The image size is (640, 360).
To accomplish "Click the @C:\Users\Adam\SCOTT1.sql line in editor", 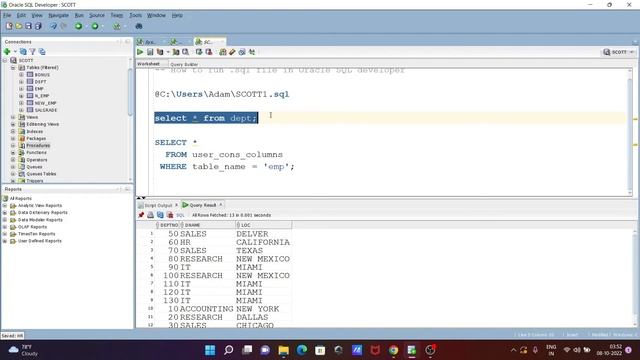I will 222,94.
